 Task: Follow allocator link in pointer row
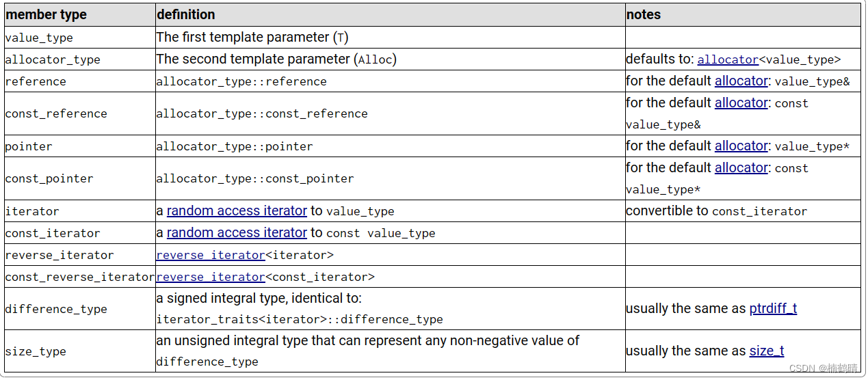[741, 146]
